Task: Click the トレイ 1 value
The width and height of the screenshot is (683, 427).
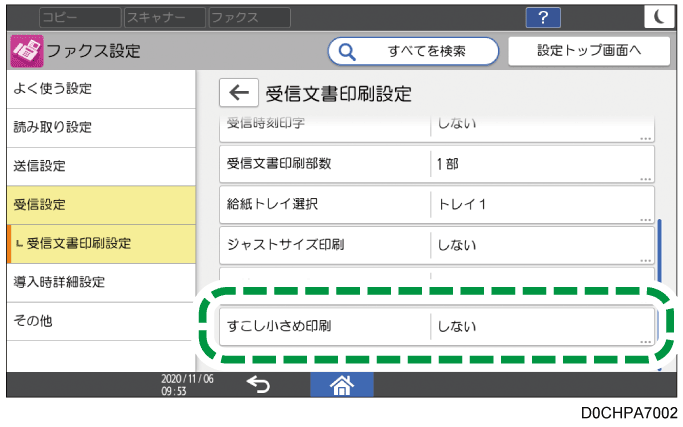Action: coord(462,204)
